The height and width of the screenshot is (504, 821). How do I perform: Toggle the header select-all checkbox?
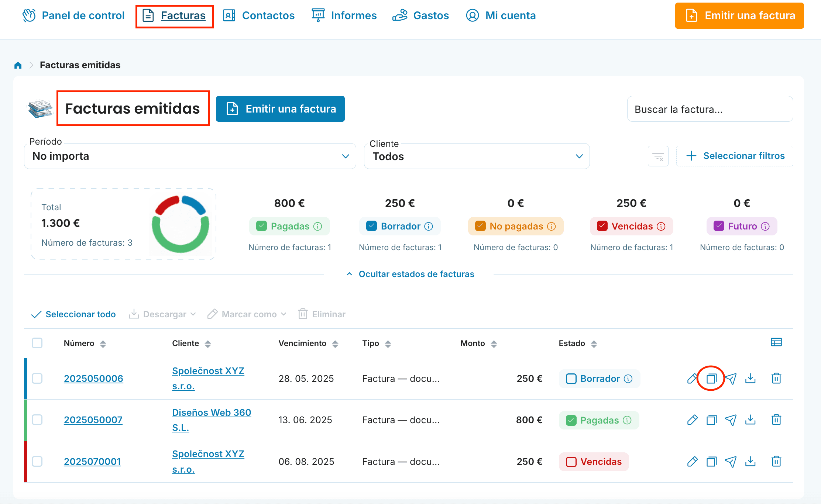click(37, 343)
